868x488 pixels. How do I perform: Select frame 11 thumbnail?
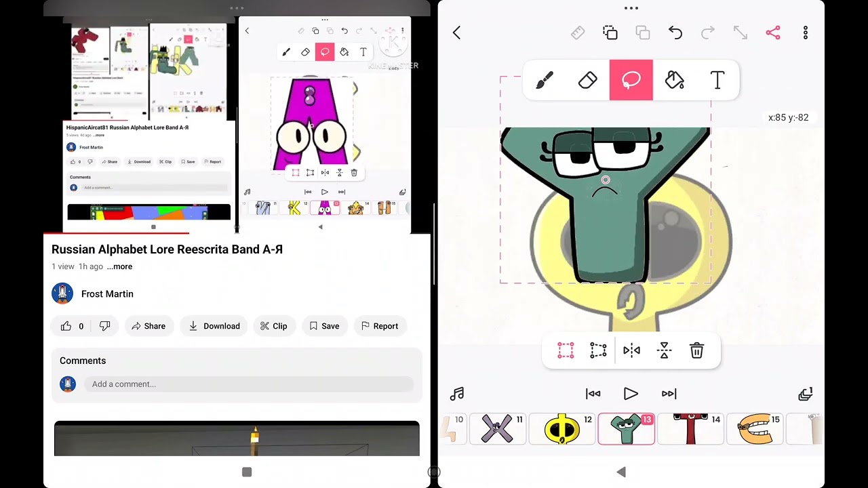coord(497,429)
